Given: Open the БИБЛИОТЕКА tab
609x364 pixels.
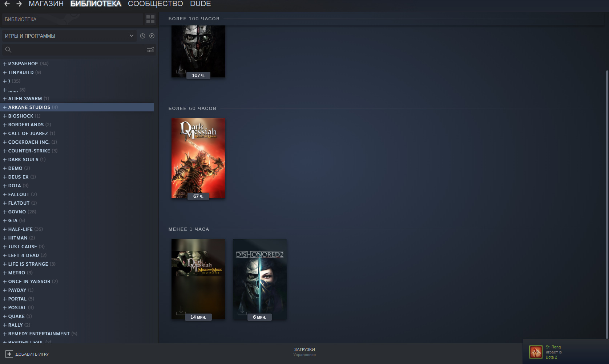Looking at the screenshot, I should point(96,4).
